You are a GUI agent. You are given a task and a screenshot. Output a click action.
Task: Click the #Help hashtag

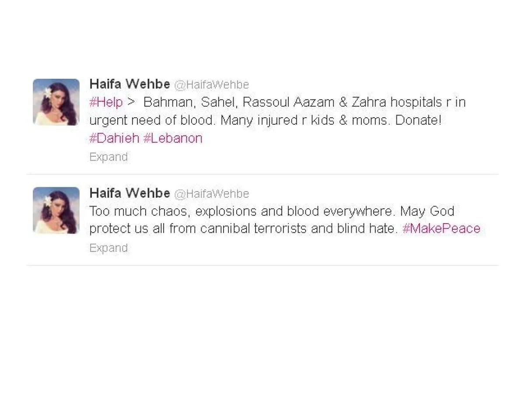click(x=106, y=102)
